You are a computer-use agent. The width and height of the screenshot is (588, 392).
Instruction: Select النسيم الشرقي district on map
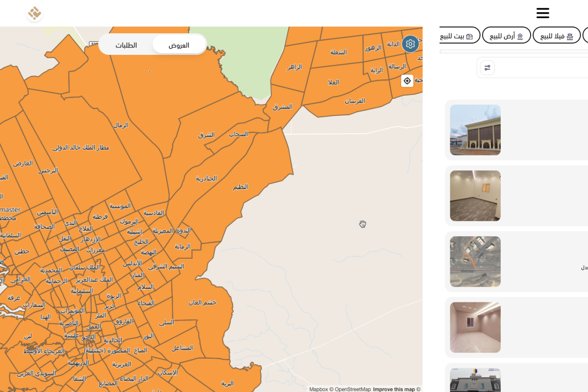[x=166, y=267]
